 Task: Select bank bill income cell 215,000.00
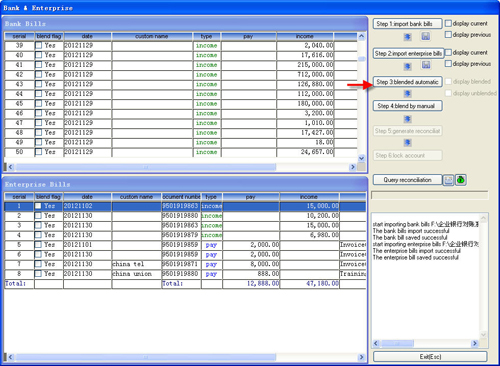[305, 65]
